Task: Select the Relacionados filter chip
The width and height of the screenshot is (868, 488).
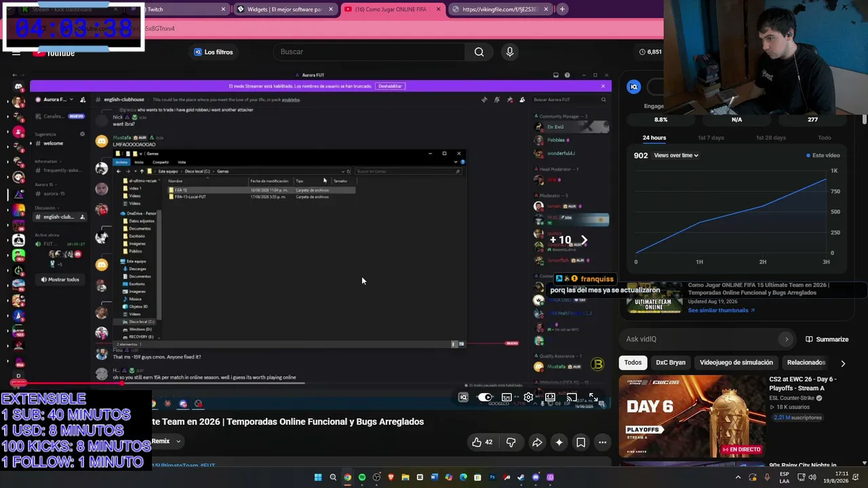Action: point(806,363)
